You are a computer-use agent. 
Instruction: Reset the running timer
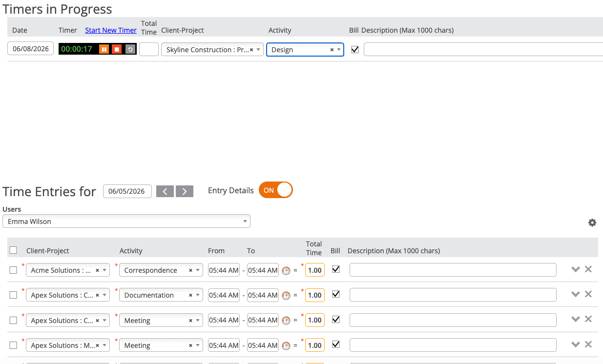pyautogui.click(x=130, y=49)
